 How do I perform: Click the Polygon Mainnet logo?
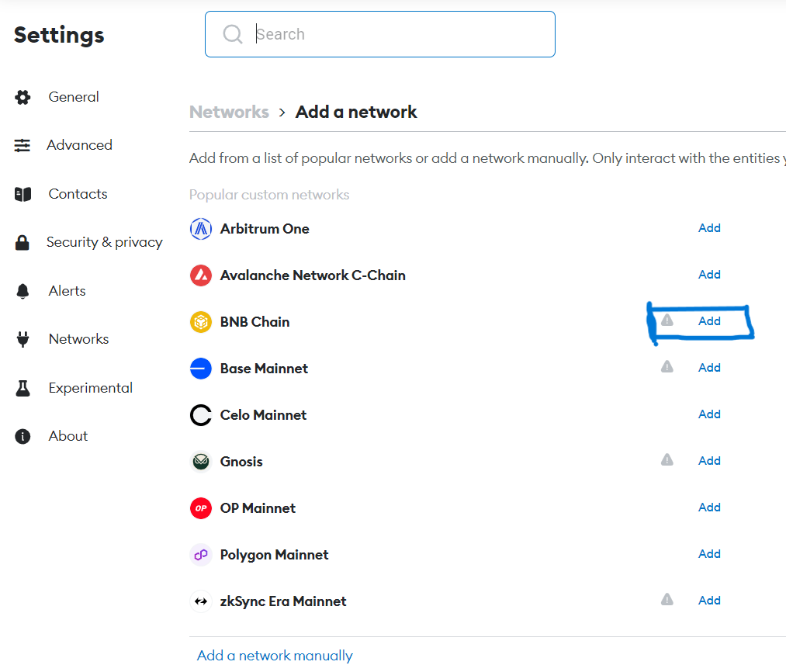(200, 555)
